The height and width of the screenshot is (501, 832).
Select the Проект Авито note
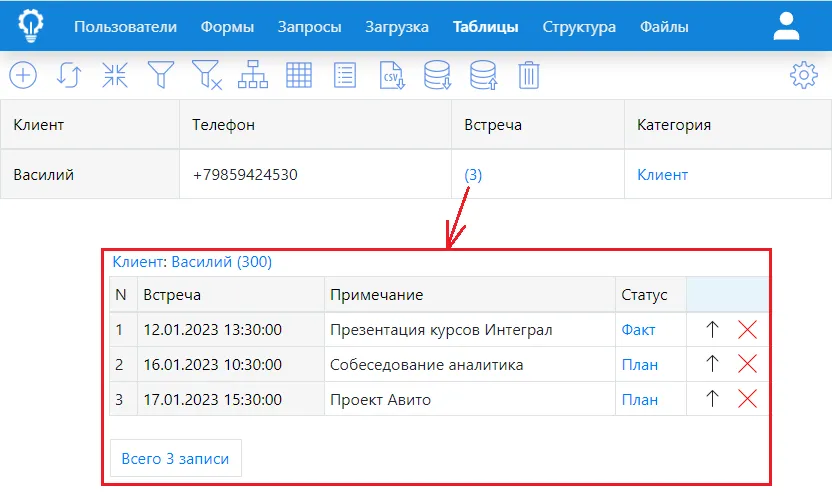pos(470,399)
